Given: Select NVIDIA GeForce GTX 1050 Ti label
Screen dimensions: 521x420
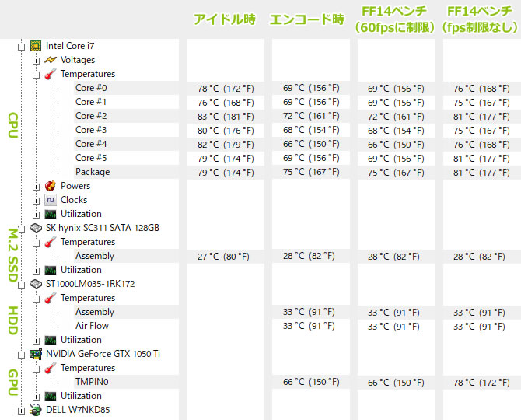Looking at the screenshot, I should pyautogui.click(x=103, y=354).
